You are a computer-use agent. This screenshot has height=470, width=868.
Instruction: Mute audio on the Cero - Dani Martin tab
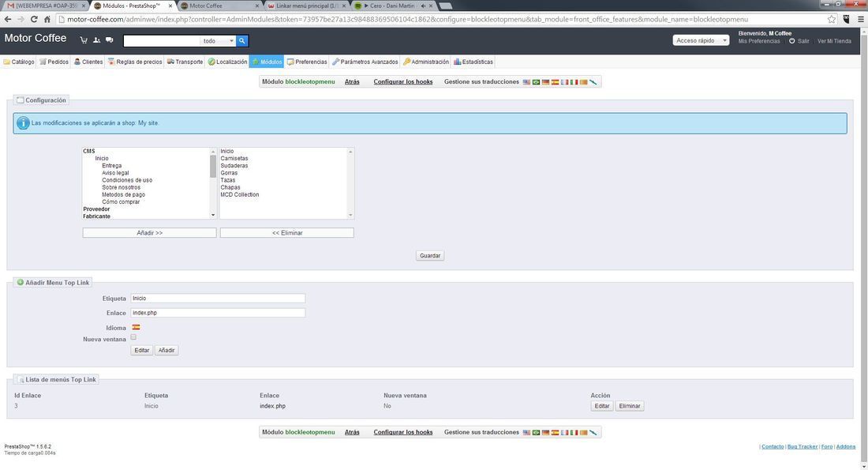click(x=423, y=6)
